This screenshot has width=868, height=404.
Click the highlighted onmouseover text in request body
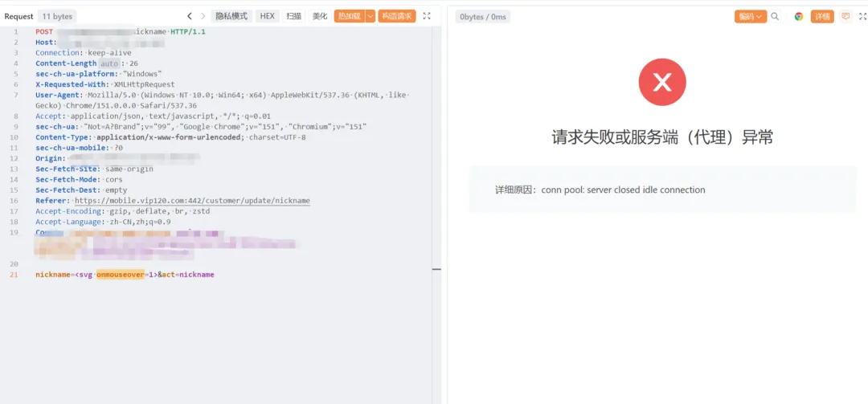121,275
